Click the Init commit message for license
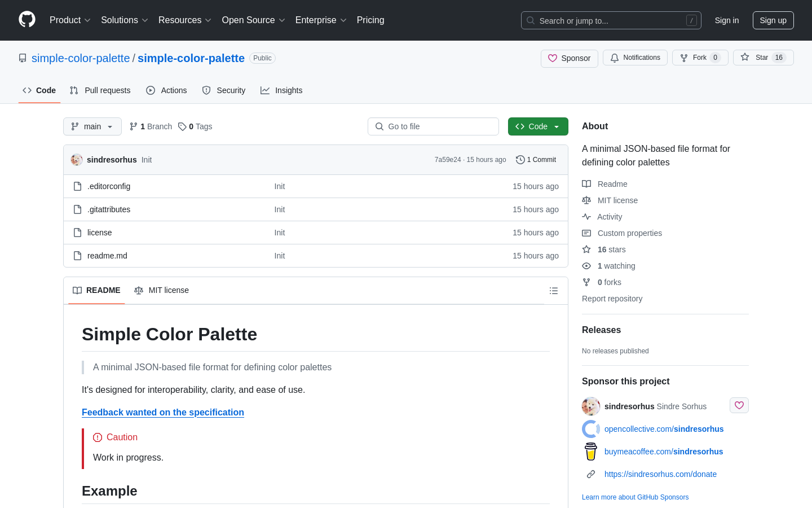 click(x=280, y=233)
